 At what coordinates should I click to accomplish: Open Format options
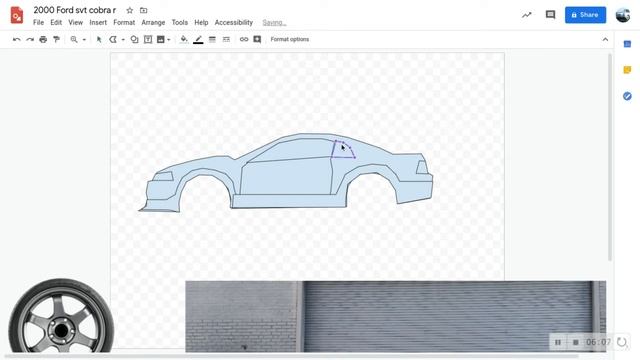point(290,40)
